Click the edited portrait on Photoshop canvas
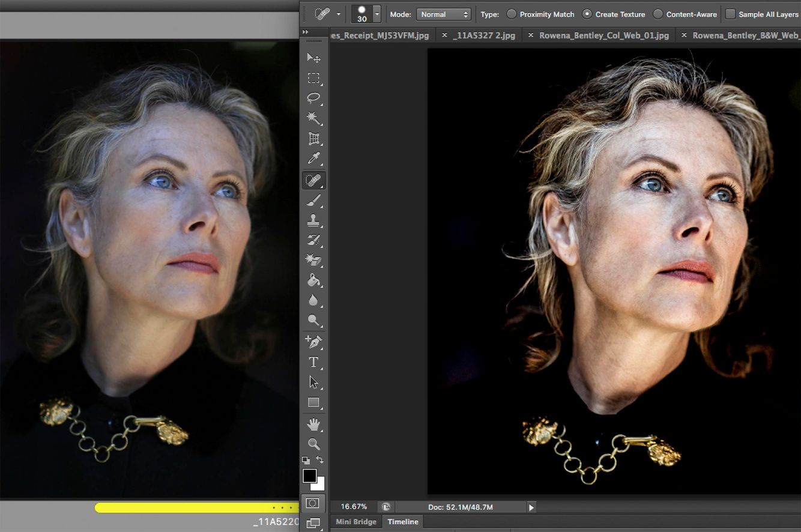This screenshot has width=801, height=532. [614, 271]
